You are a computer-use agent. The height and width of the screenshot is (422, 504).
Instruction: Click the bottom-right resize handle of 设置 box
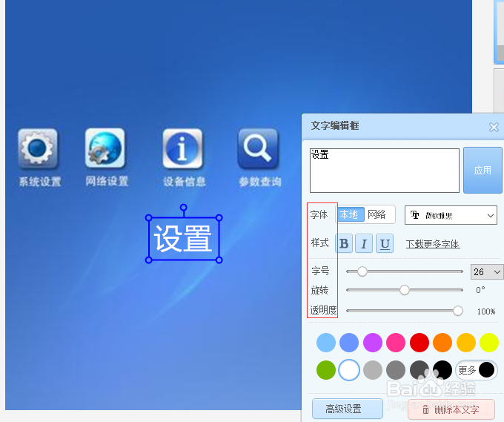[x=219, y=260]
